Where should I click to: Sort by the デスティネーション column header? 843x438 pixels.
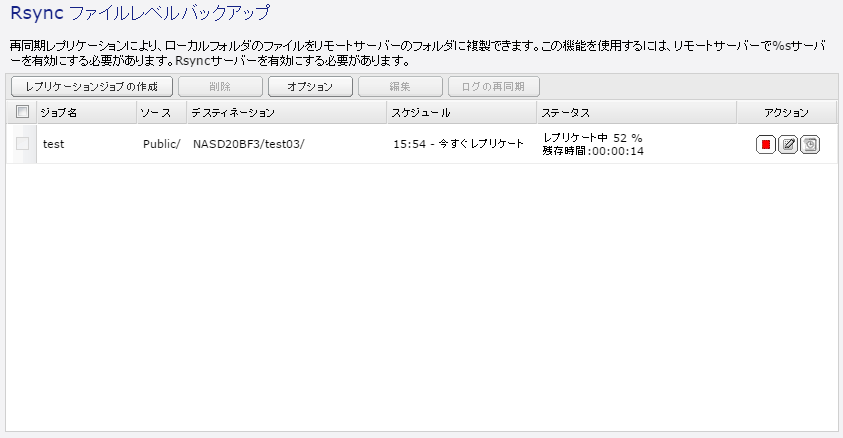point(287,112)
